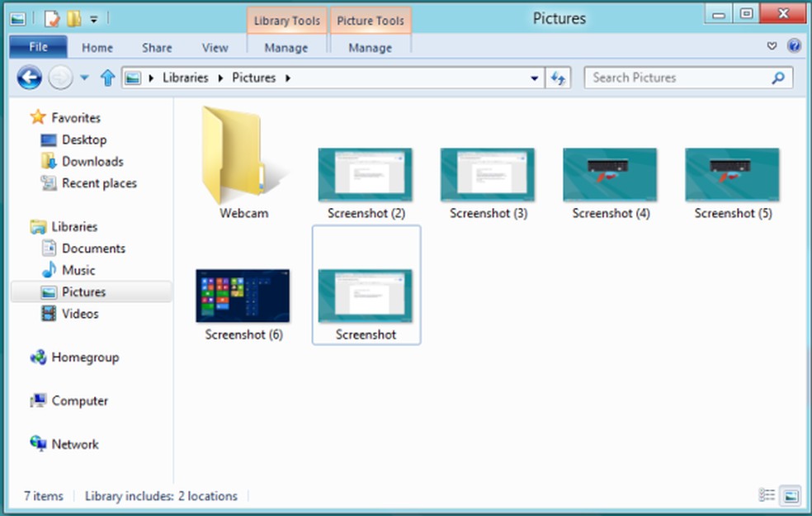Open the address bar history dropdown

pyautogui.click(x=535, y=77)
